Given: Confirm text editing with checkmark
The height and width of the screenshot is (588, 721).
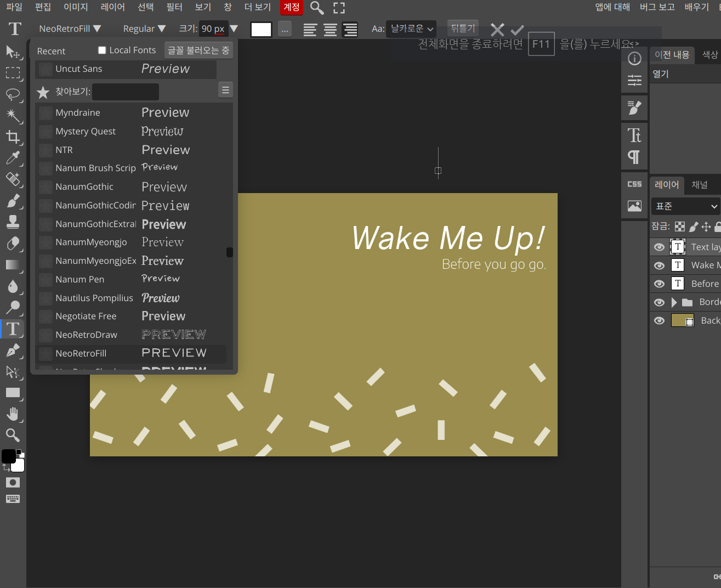Looking at the screenshot, I should pyautogui.click(x=517, y=30).
